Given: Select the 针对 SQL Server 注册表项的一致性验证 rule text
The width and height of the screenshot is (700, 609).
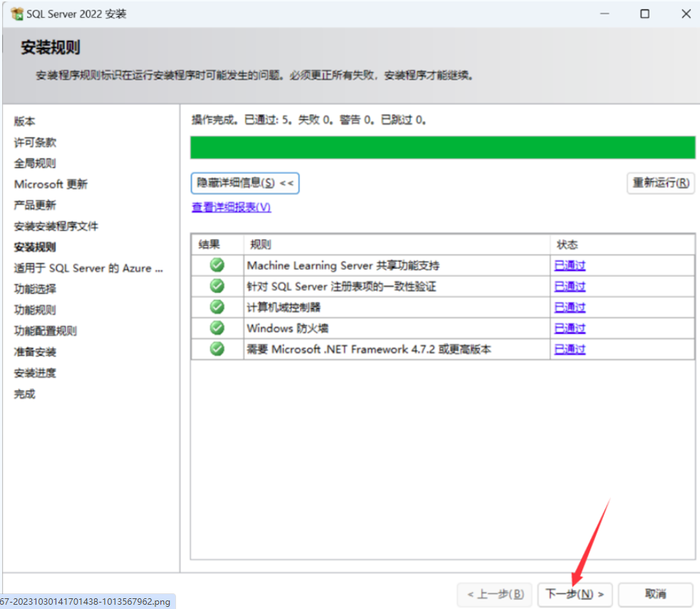Looking at the screenshot, I should pos(341,287).
